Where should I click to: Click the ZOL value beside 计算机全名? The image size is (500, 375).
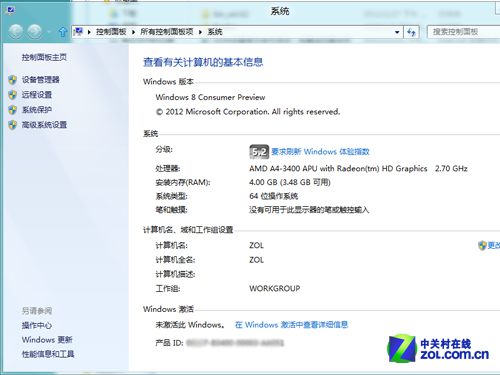[257, 260]
